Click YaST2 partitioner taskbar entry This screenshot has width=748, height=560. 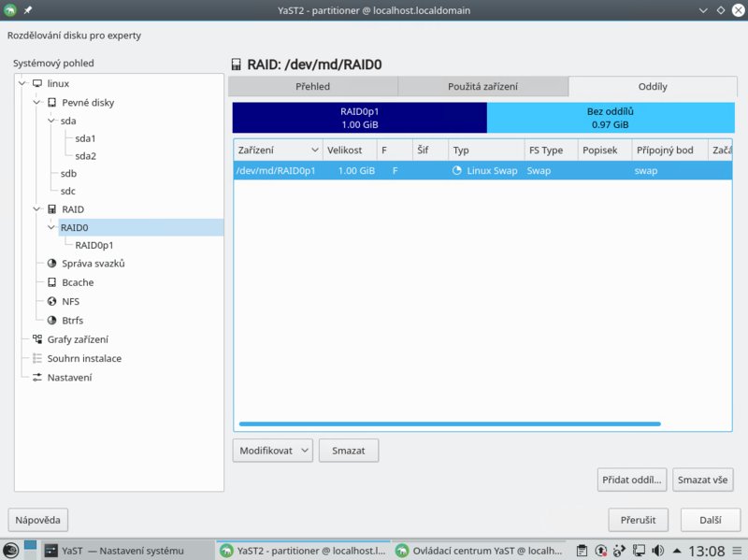tap(303, 551)
